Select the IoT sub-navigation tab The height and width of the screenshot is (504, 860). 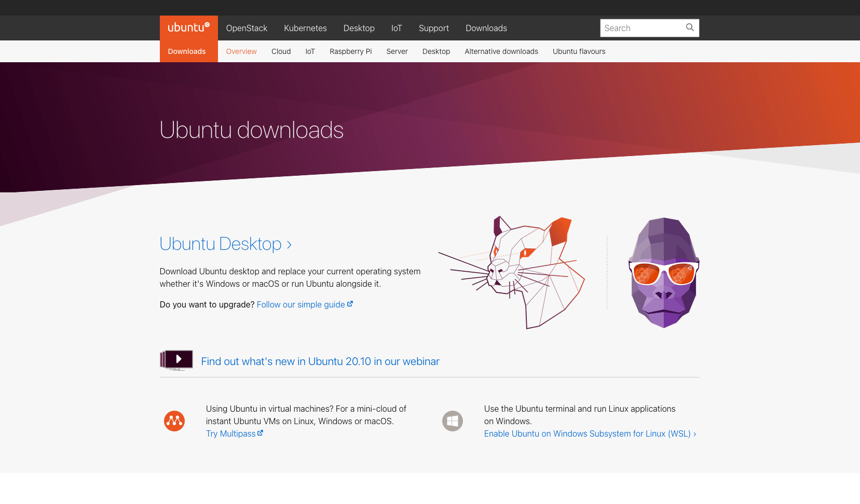310,51
